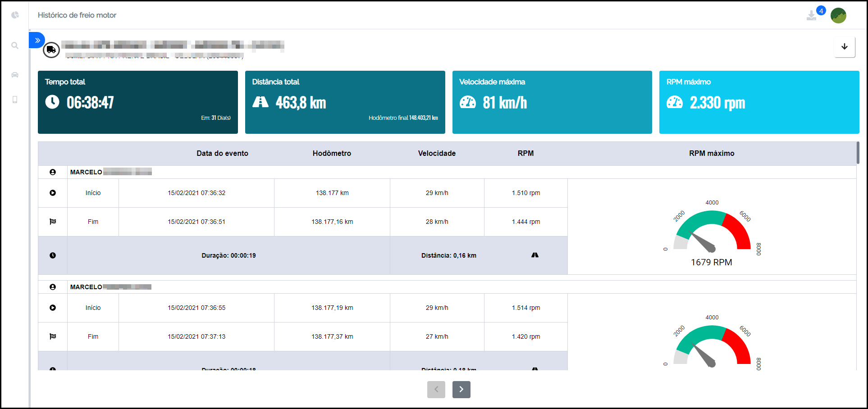Select RPM value 1.514 rpm
The width and height of the screenshot is (868, 409).
click(526, 308)
